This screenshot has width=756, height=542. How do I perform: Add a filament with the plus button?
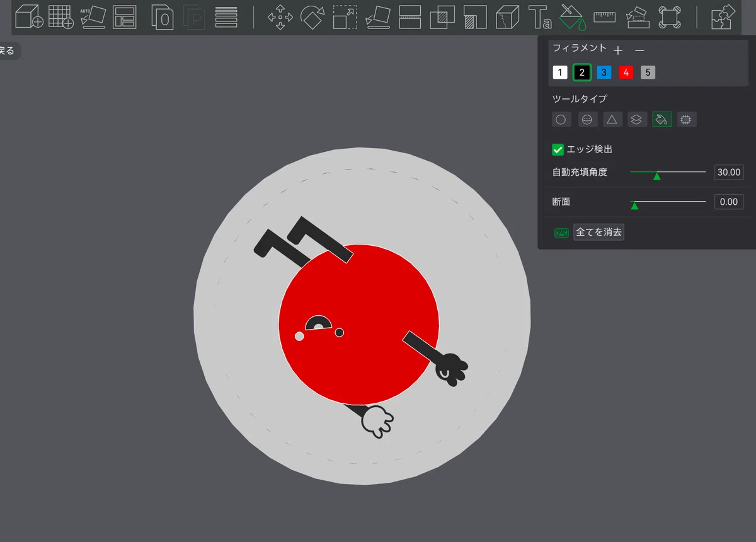(618, 50)
